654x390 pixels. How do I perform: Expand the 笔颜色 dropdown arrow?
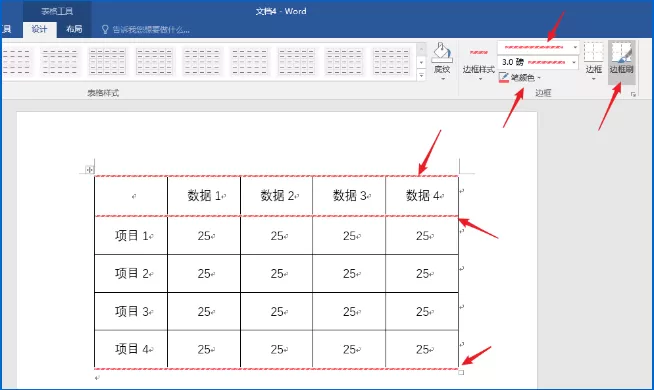click(539, 78)
